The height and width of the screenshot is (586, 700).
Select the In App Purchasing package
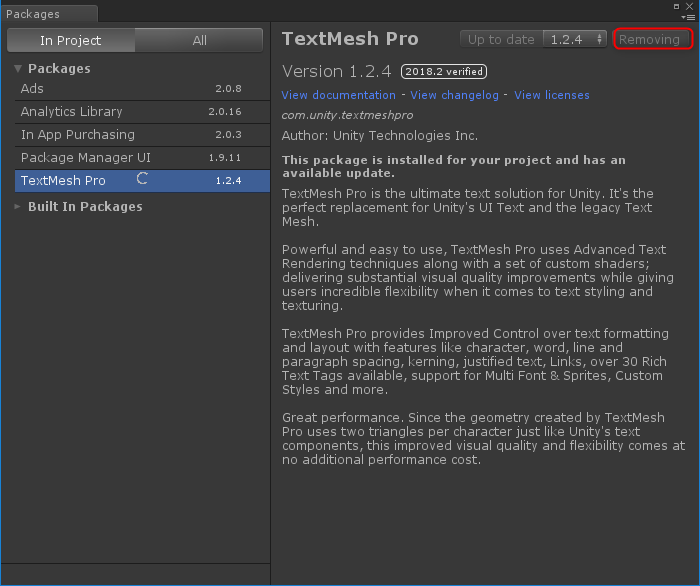77,135
